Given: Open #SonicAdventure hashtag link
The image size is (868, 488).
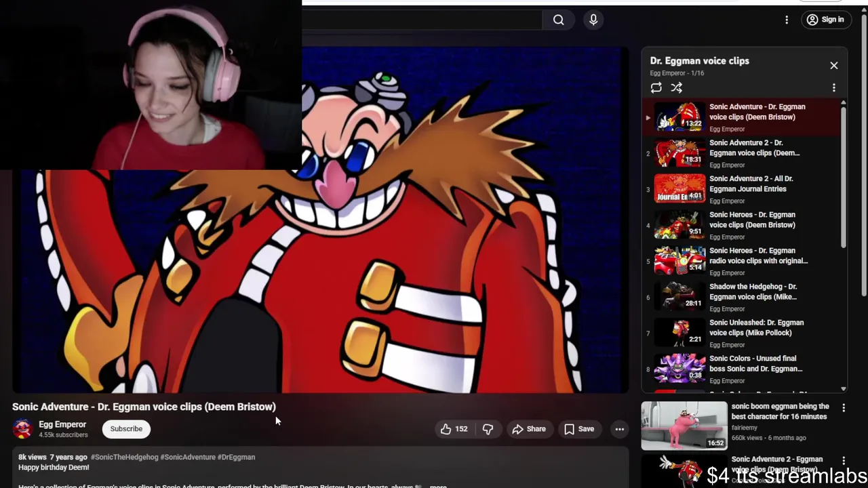Looking at the screenshot, I should pyautogui.click(x=188, y=457).
